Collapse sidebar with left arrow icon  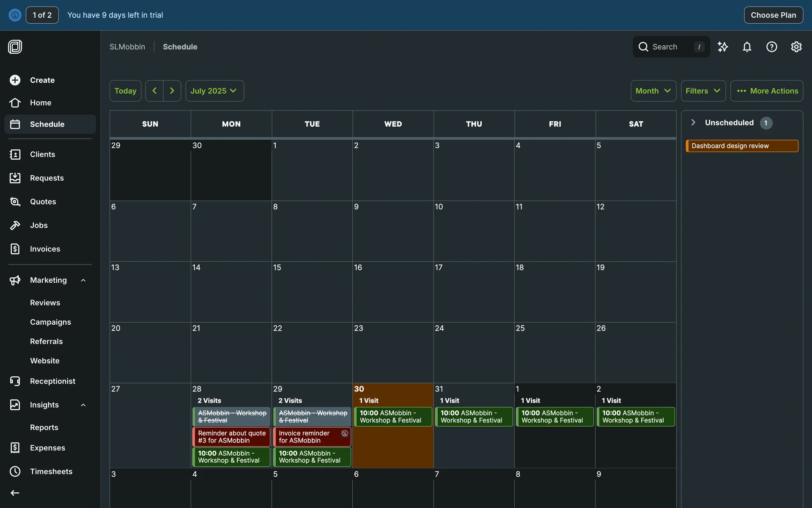[15, 493]
